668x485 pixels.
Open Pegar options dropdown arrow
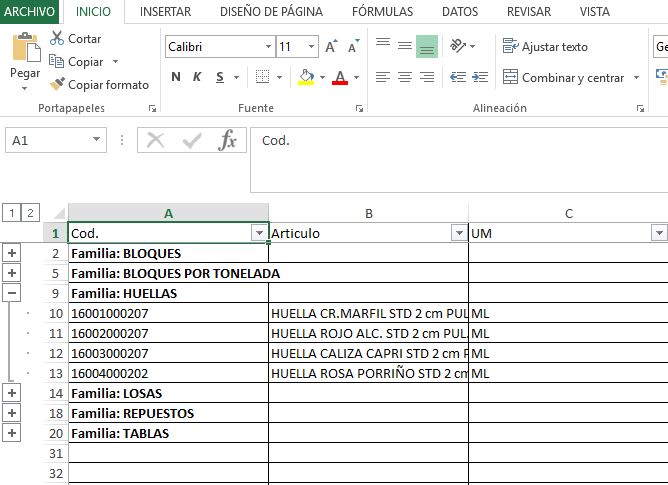(25, 88)
